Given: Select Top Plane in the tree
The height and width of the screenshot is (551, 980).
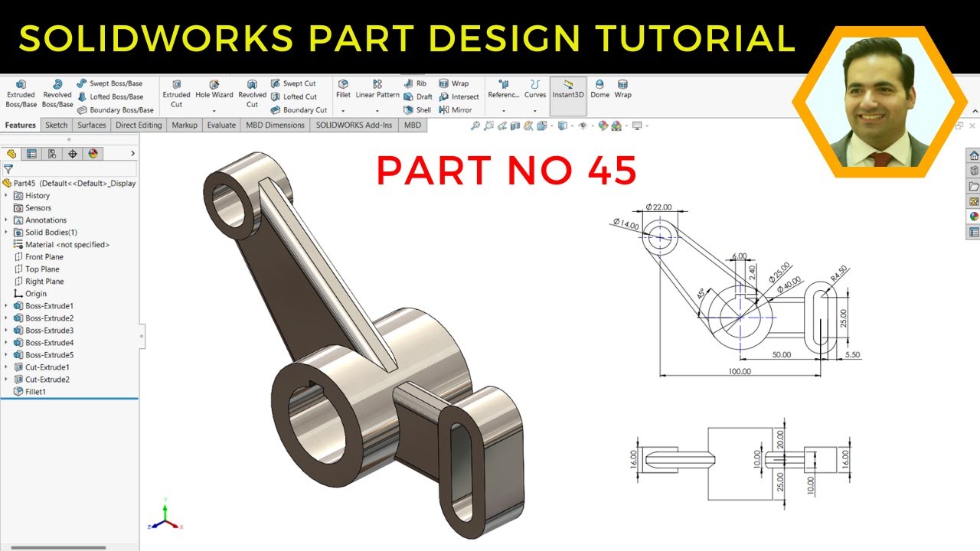Looking at the screenshot, I should [x=36, y=269].
